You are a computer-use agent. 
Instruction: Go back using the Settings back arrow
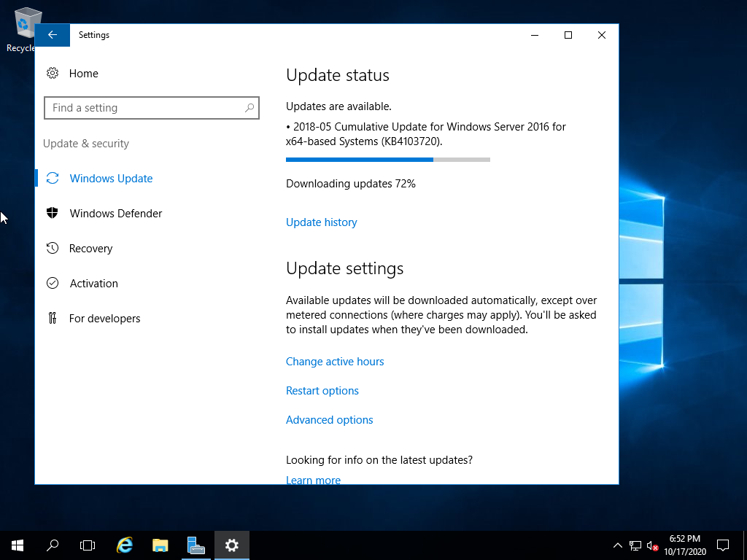pos(53,35)
